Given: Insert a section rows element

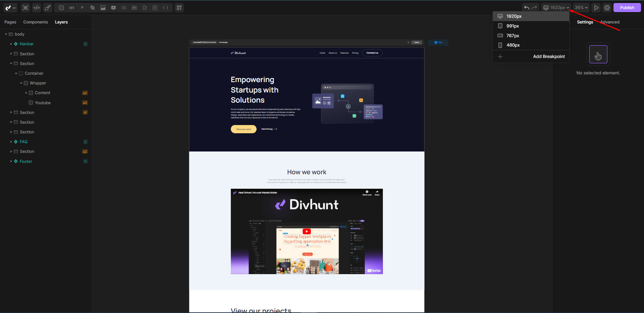Looking at the screenshot, I should tap(134, 8).
